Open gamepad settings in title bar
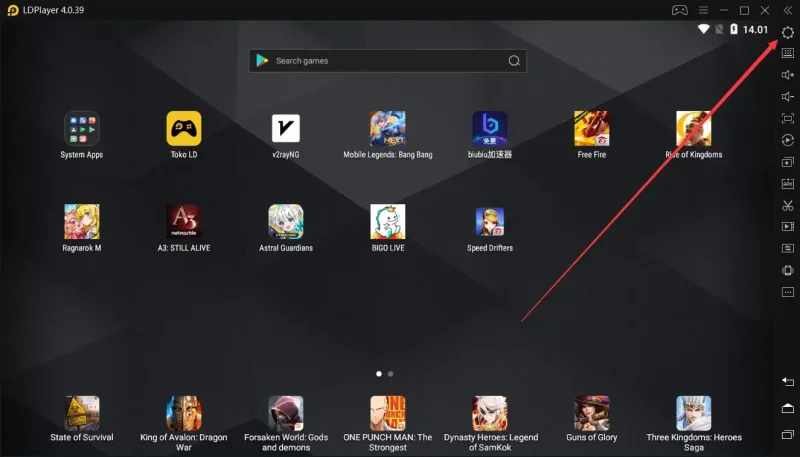800x457 pixels. pyautogui.click(x=680, y=10)
